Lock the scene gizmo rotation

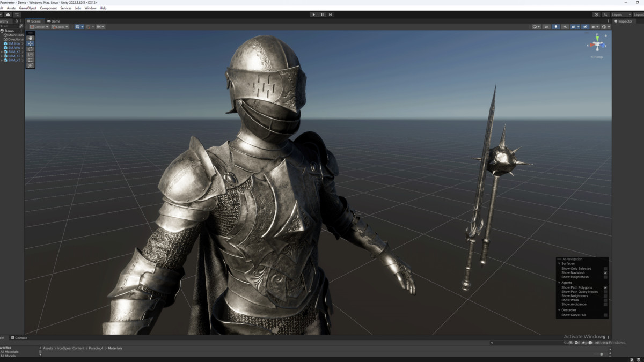pyautogui.click(x=606, y=35)
